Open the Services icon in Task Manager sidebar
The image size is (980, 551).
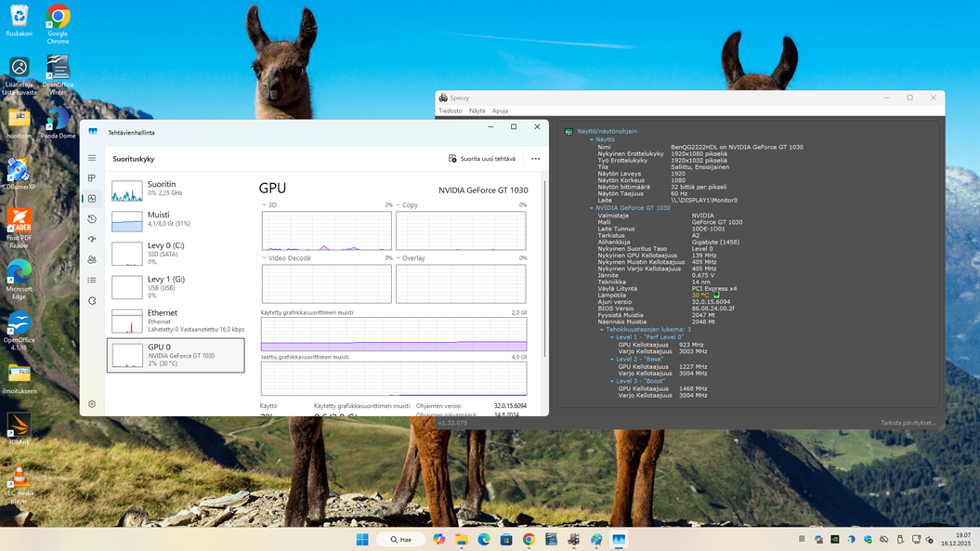coord(92,301)
